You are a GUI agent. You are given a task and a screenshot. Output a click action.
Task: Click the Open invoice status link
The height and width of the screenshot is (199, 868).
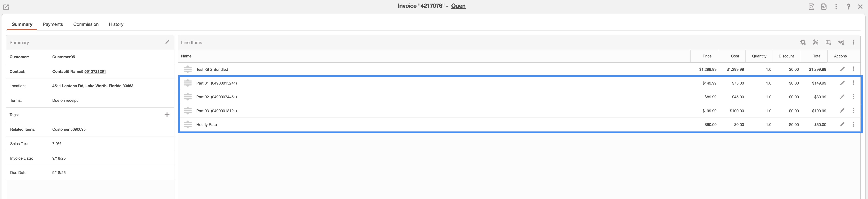[458, 6]
